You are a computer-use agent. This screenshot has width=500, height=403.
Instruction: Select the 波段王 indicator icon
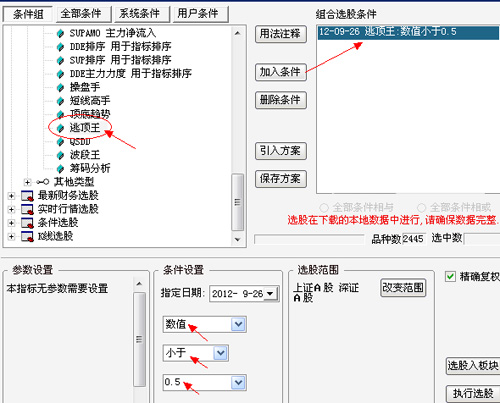click(x=60, y=155)
